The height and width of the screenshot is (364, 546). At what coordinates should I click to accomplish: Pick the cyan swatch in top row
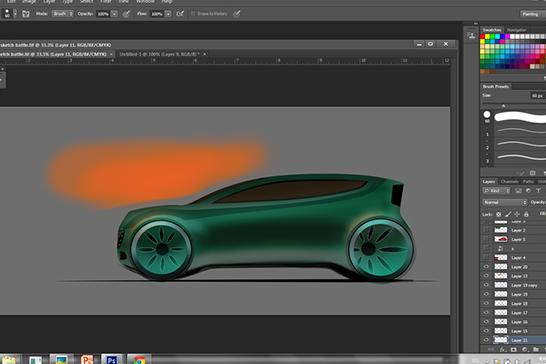(498, 37)
